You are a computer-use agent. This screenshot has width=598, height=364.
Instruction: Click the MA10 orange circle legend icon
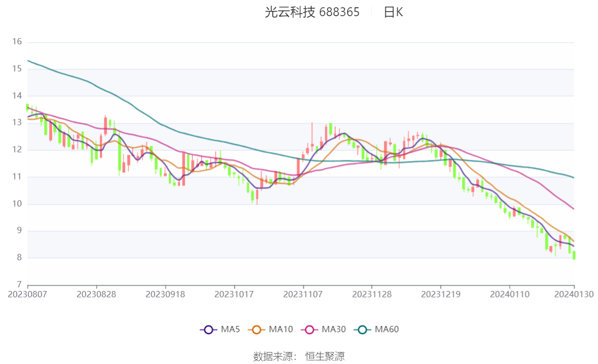point(256,330)
